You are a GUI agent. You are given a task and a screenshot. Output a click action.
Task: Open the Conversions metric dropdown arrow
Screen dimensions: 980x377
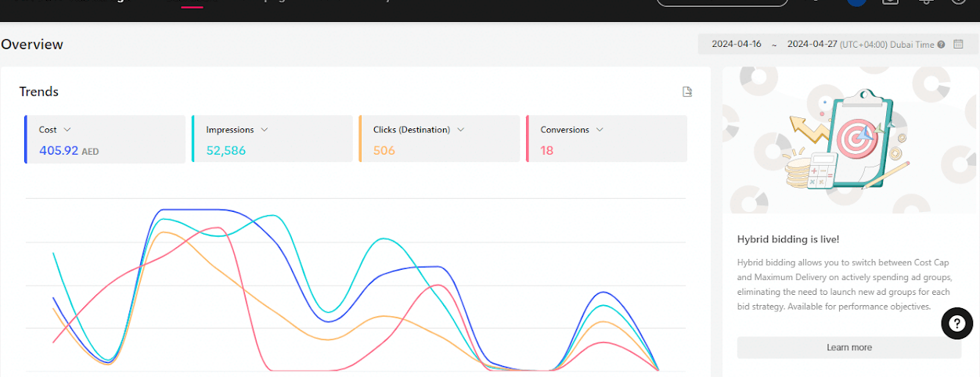pos(600,130)
